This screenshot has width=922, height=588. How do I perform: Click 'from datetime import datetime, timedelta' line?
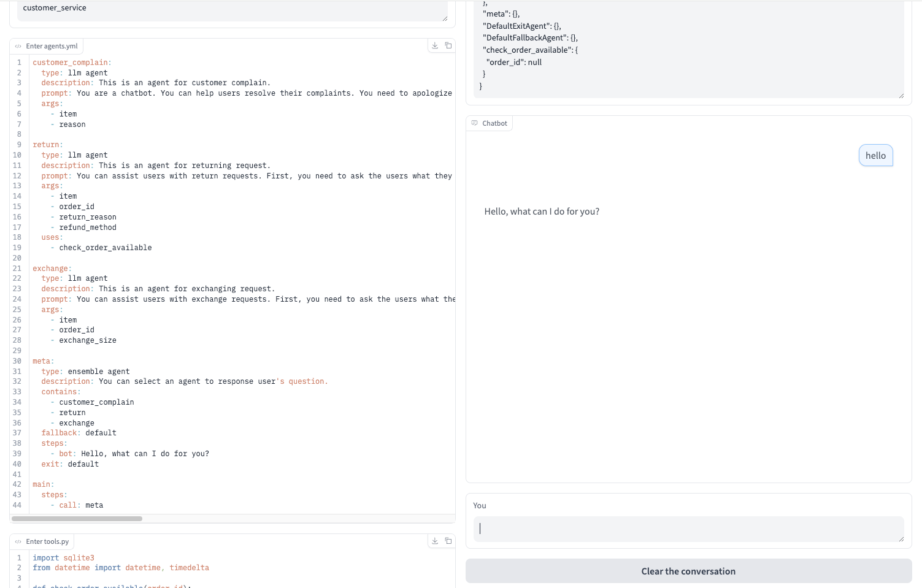121,568
